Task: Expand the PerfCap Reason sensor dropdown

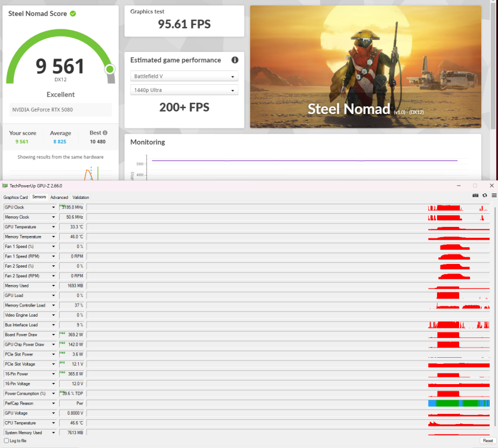Action: coord(53,404)
